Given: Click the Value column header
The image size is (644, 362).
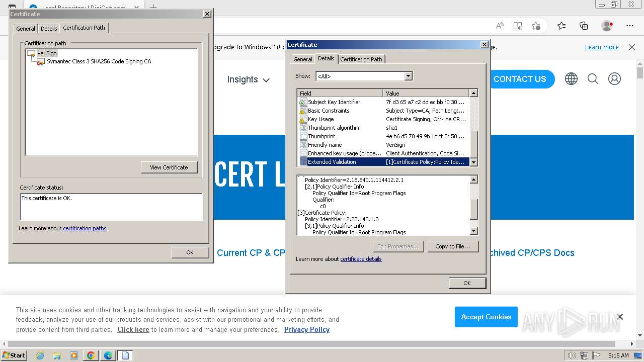Looking at the screenshot, I should coord(426,93).
